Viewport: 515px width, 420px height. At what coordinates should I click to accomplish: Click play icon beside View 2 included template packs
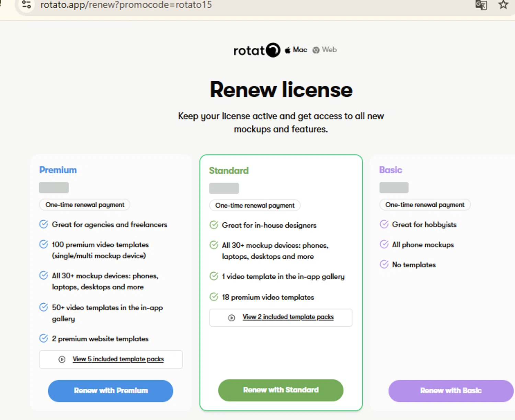pos(232,318)
